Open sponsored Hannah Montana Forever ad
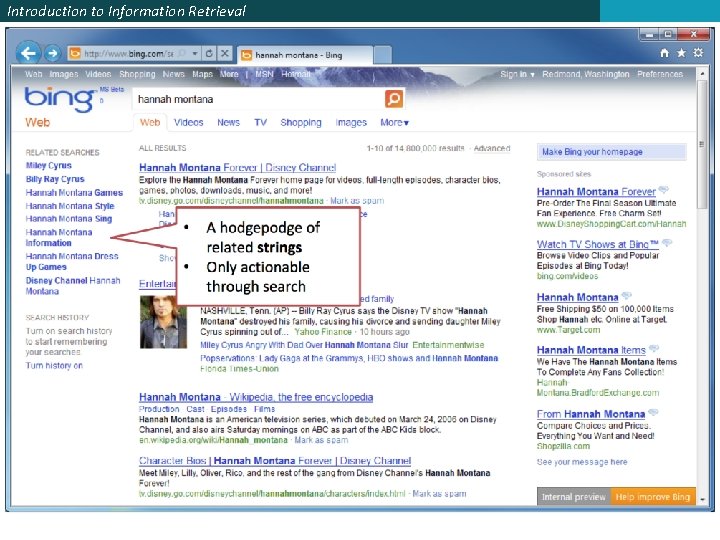This screenshot has height=540, width=720. point(596,191)
